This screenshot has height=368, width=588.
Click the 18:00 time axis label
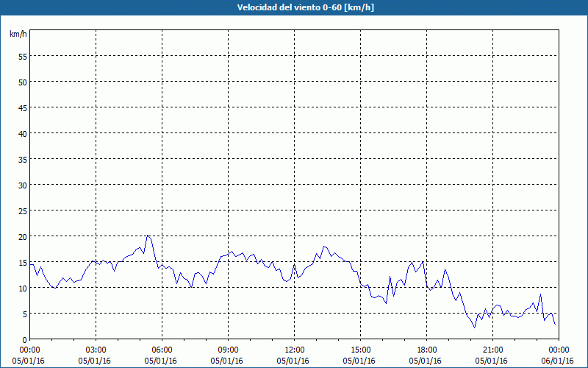click(x=426, y=350)
